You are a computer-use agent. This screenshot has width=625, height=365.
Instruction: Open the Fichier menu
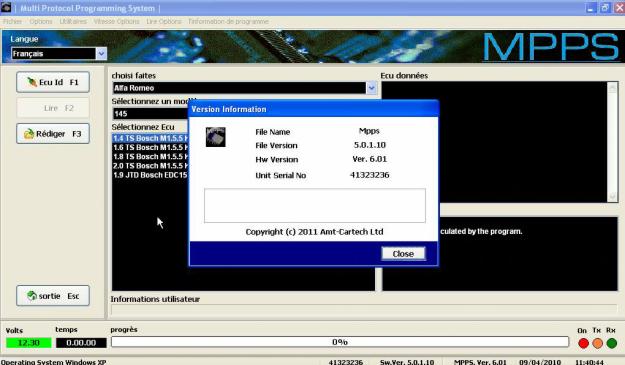[12, 22]
